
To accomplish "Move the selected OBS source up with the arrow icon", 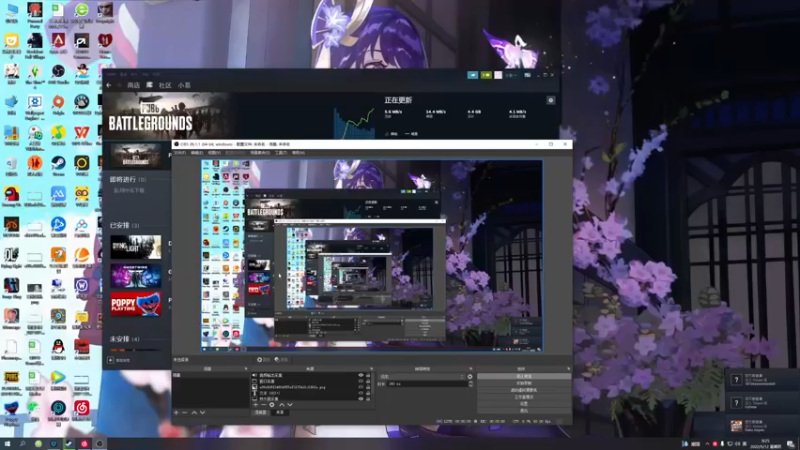I will [x=282, y=405].
